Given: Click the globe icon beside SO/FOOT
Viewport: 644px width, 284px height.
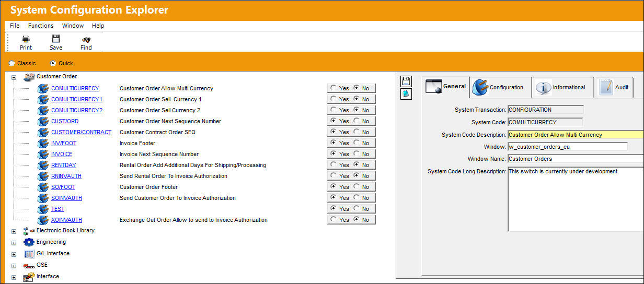Looking at the screenshot, I should tap(43, 187).
